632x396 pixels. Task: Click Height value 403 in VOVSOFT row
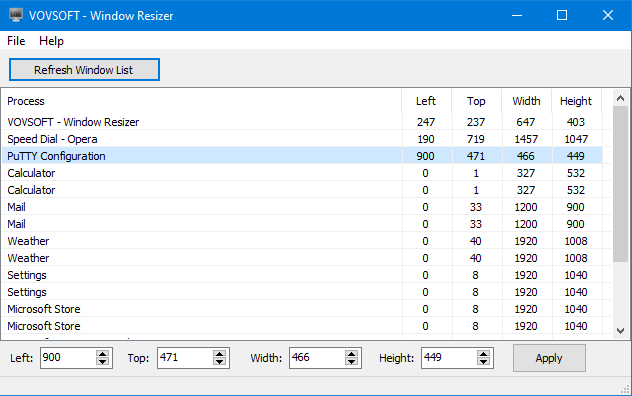[576, 122]
